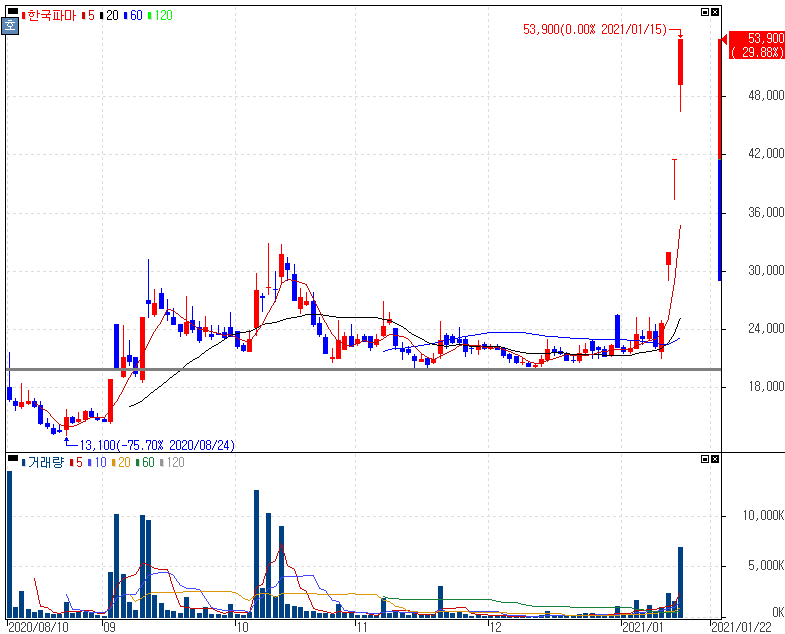This screenshot has height=634, width=785.
Task: Click the 30,000 price axis label
Action: tap(765, 270)
